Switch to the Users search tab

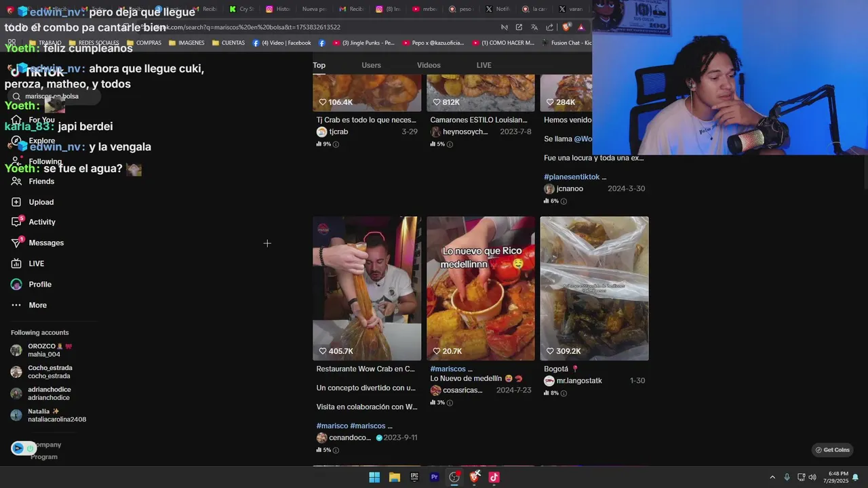point(371,65)
